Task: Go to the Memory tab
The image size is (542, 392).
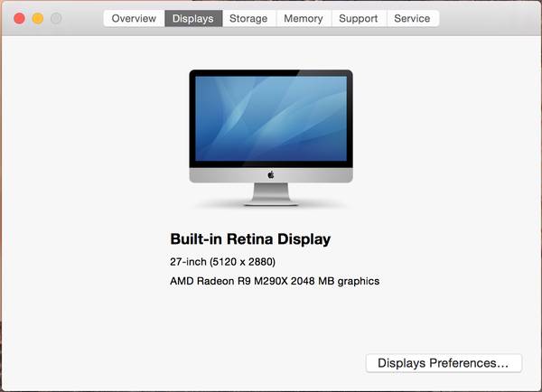Action: [x=303, y=18]
